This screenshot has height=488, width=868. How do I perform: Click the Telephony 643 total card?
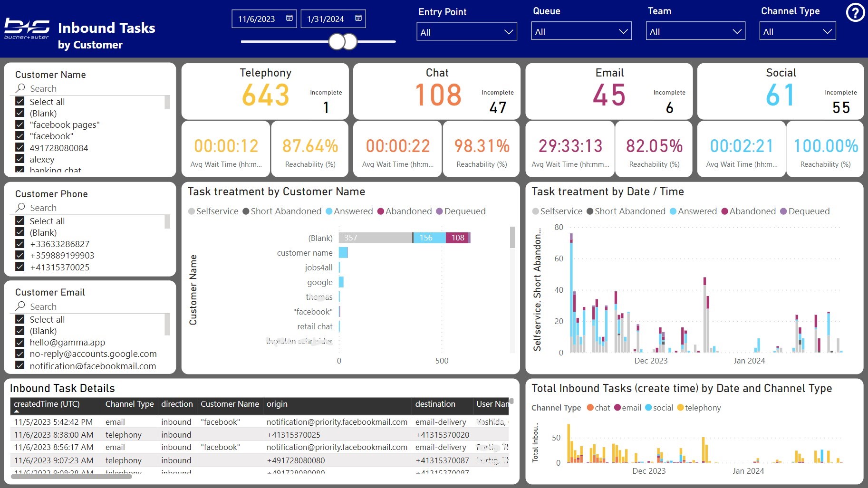coord(265,91)
